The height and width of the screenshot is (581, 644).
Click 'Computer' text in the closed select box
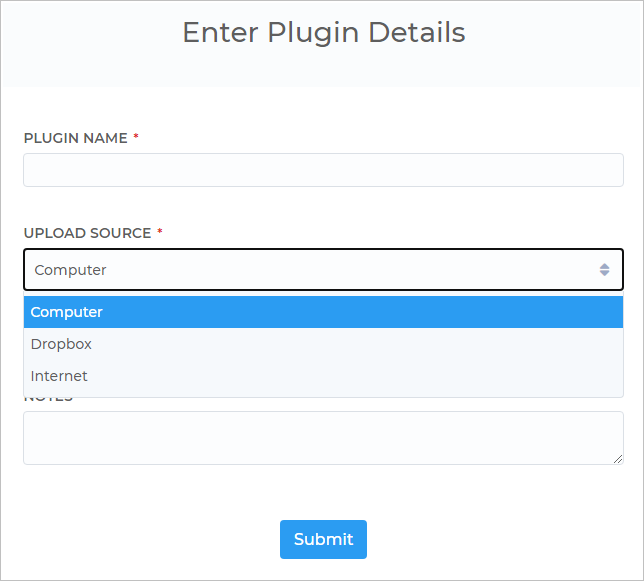coord(70,270)
